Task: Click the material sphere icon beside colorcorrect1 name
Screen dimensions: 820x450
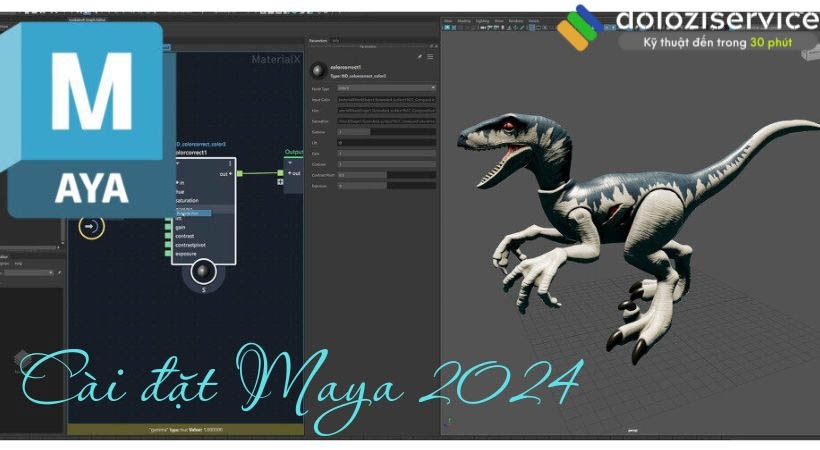Action: [x=318, y=70]
